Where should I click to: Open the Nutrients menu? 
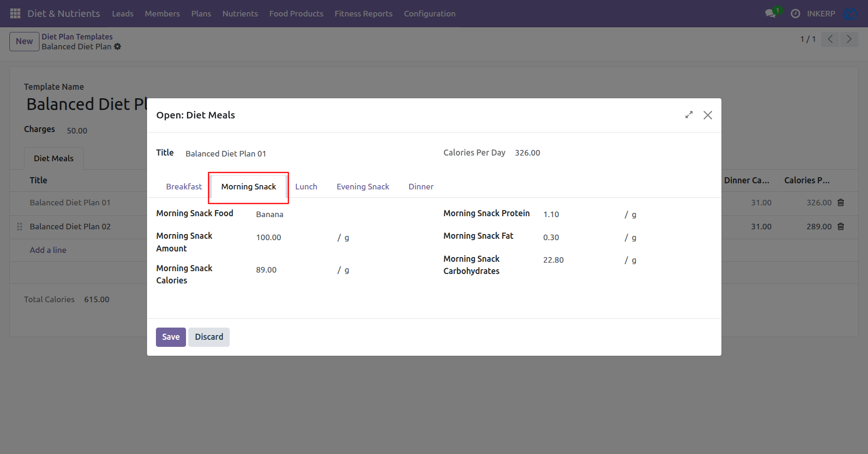pyautogui.click(x=240, y=14)
